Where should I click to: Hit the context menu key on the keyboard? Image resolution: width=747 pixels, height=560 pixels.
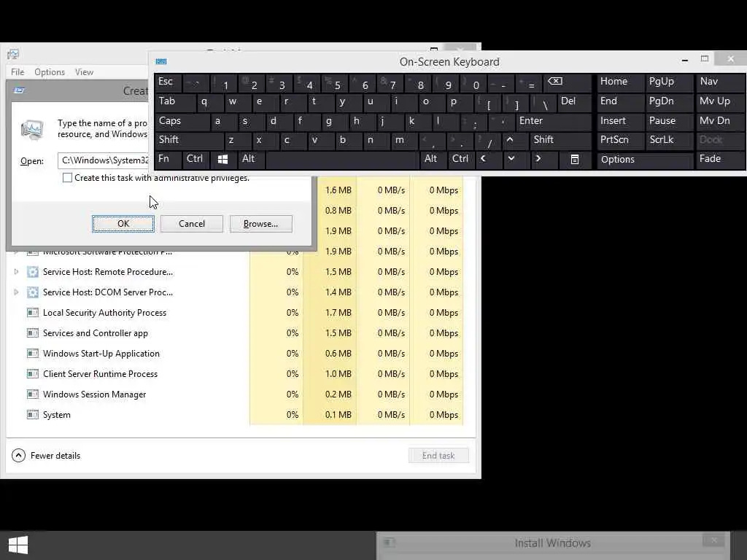coord(575,160)
